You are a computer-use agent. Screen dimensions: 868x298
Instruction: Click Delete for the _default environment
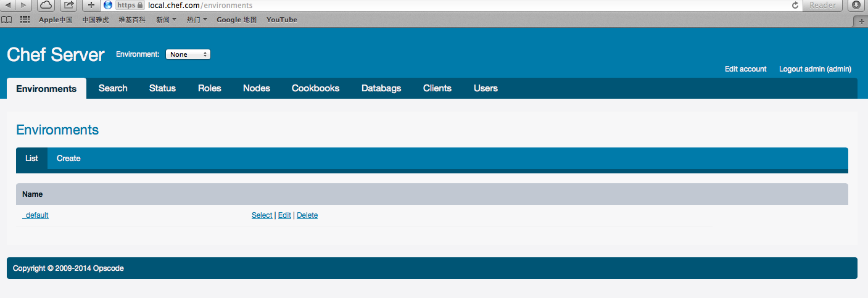pyautogui.click(x=307, y=215)
